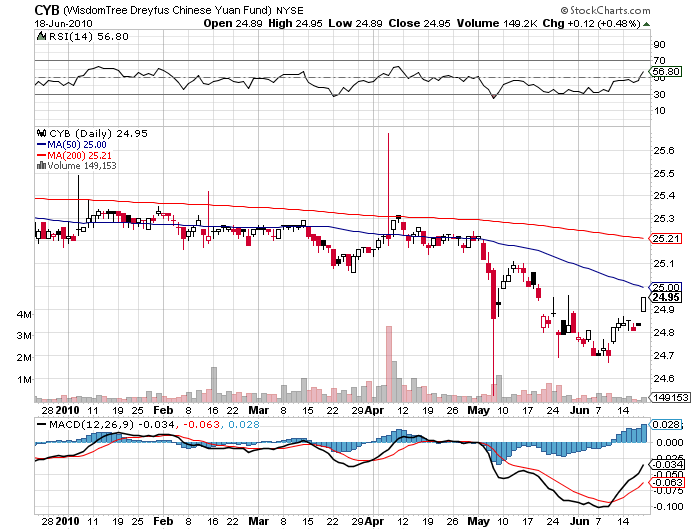Click the MACD 0.028 histogram value in legend
Image resolution: width=700 pixels, height=530 pixels.
click(244, 425)
